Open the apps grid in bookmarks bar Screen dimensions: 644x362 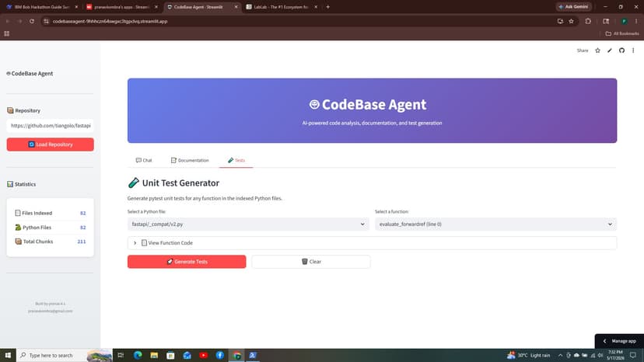pos(6,33)
